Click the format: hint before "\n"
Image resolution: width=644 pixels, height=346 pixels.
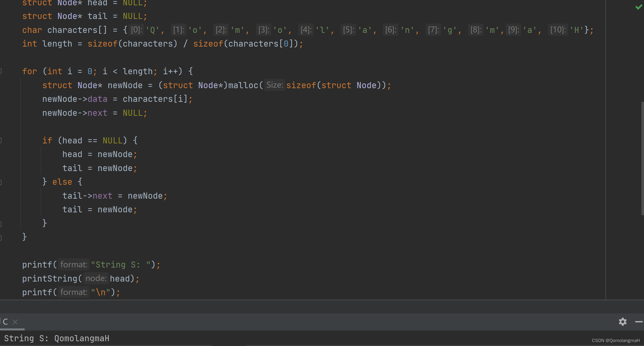pos(74,292)
